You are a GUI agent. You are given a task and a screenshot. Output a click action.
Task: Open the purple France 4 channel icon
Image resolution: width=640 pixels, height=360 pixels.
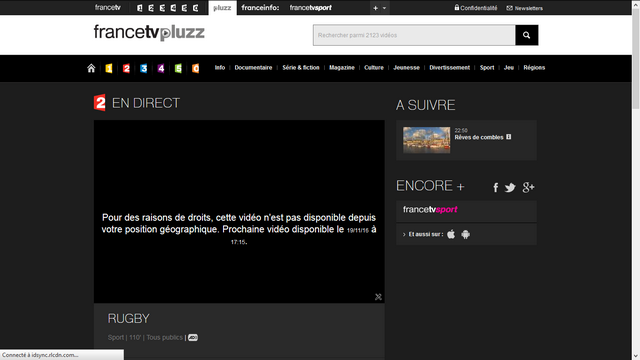pos(161,68)
